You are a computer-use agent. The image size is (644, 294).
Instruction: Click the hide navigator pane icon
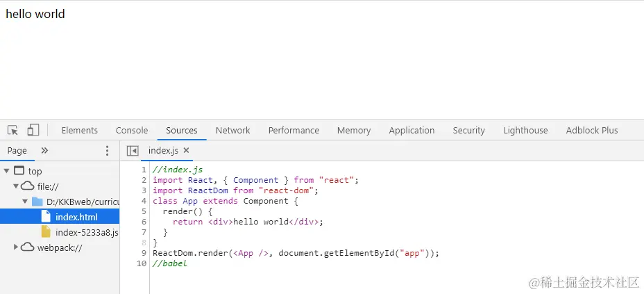(x=133, y=151)
